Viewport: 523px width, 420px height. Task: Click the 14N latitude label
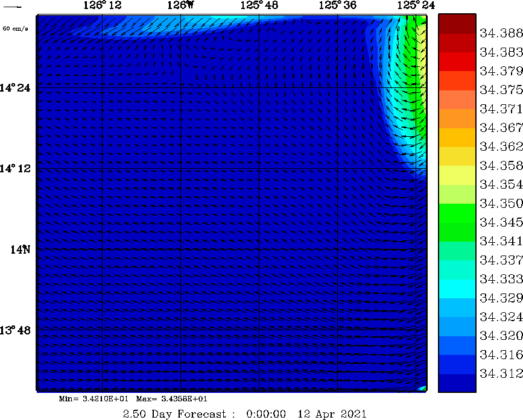point(21,249)
